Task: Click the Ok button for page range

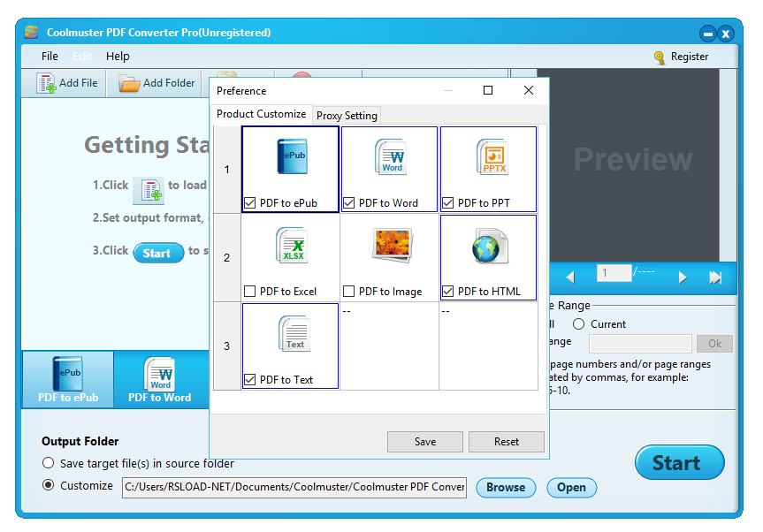Action: 715,344
